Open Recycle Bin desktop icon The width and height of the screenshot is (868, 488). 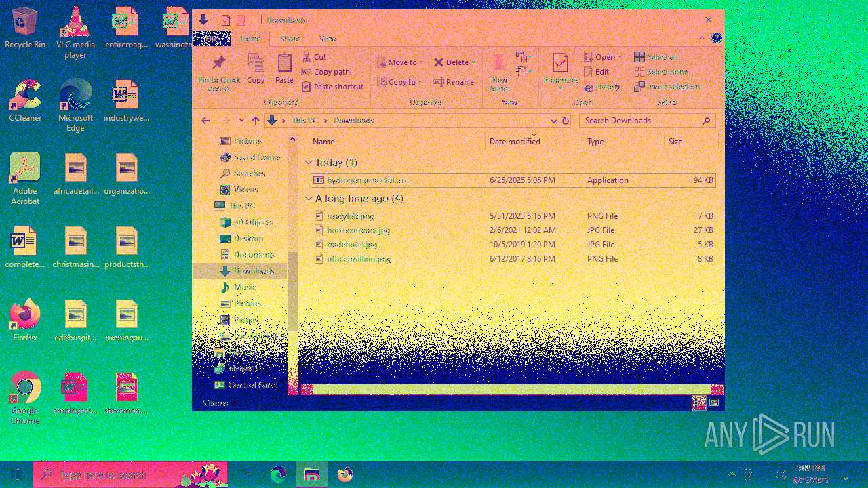point(25,28)
